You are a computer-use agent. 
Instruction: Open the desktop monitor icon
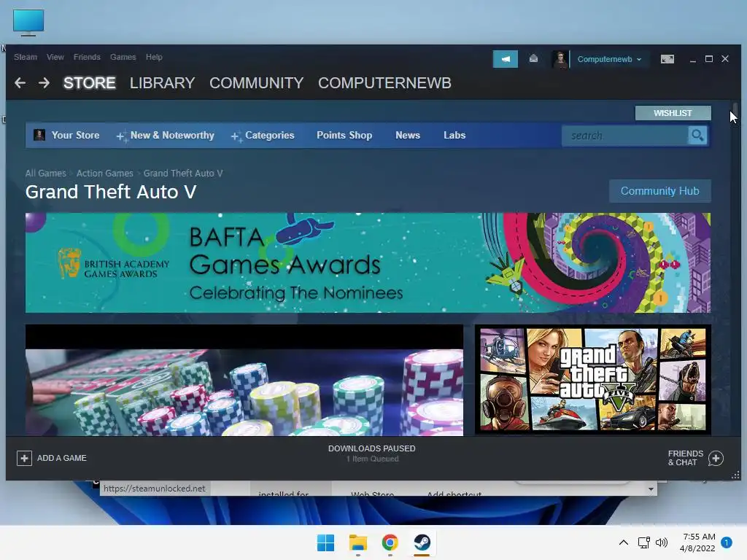[28, 22]
